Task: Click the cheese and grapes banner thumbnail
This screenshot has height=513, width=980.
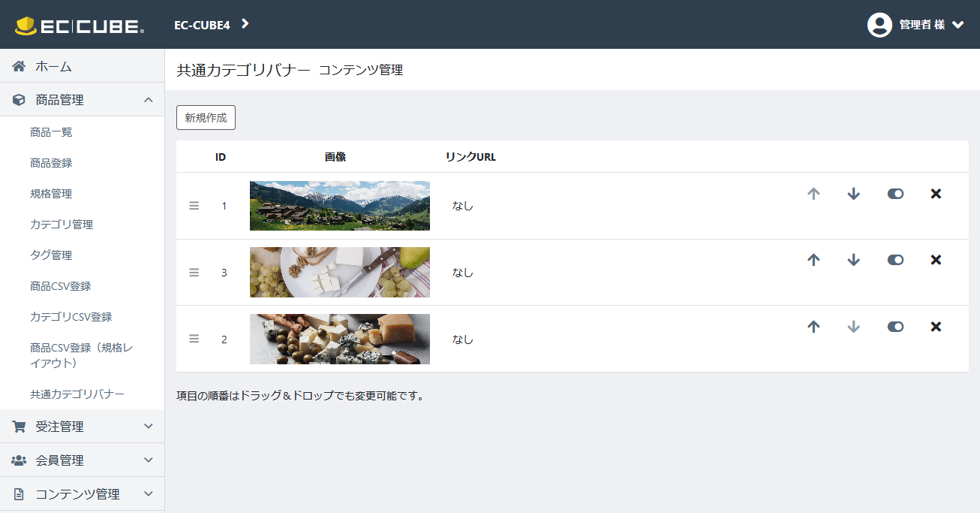Action: [340, 273]
